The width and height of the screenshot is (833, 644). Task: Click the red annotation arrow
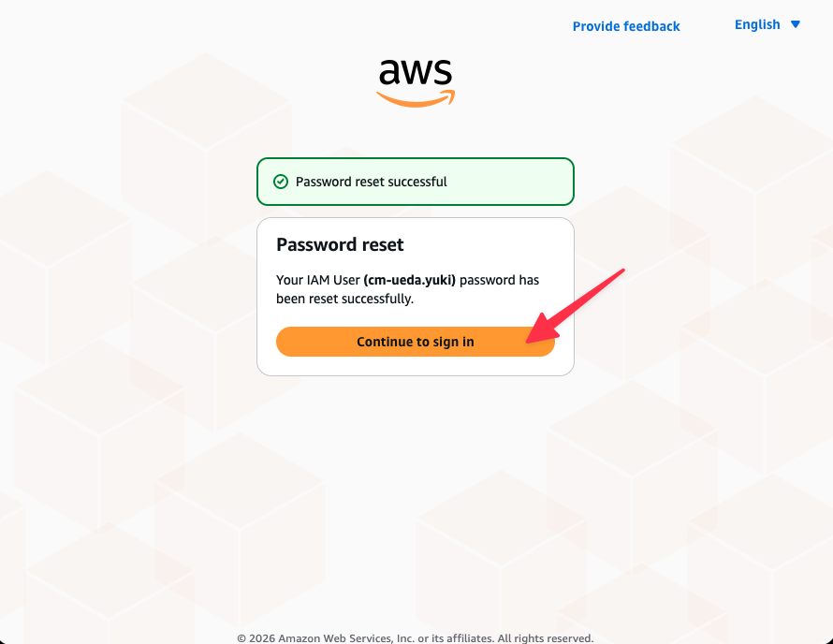coord(575,306)
